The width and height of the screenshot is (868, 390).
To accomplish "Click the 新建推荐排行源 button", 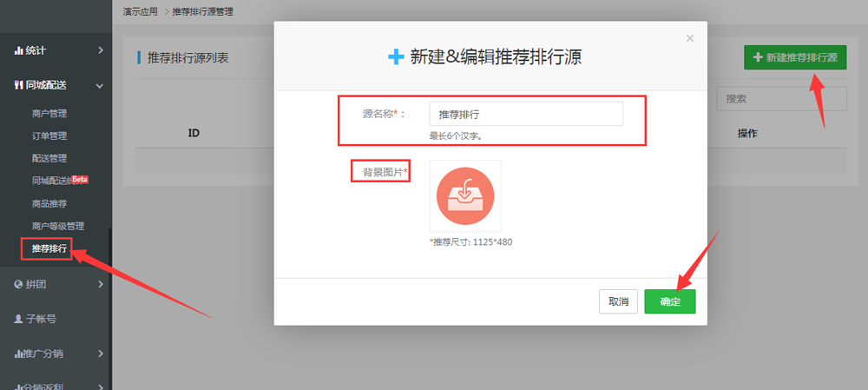I will (795, 57).
